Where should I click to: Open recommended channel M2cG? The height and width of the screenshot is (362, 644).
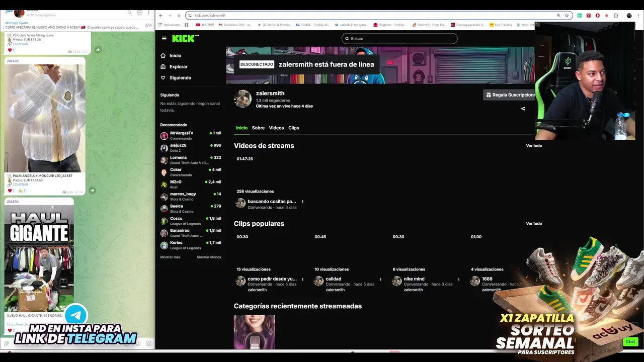pyautogui.click(x=191, y=185)
